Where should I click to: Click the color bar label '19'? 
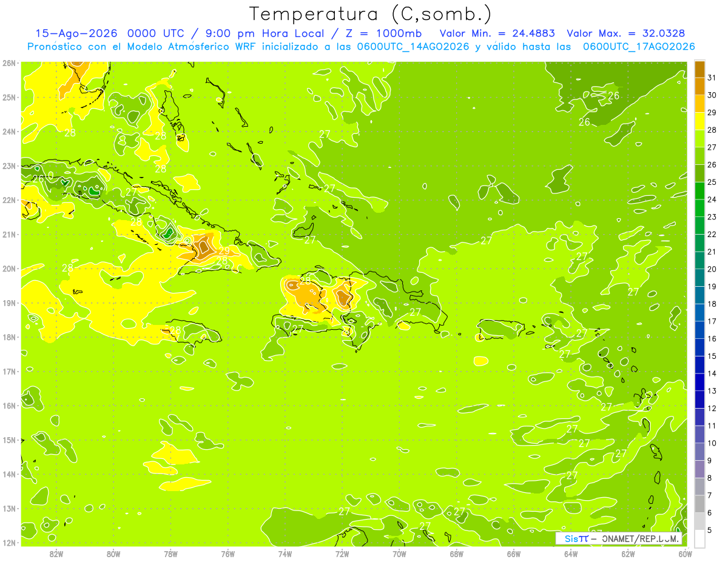pyautogui.click(x=712, y=286)
